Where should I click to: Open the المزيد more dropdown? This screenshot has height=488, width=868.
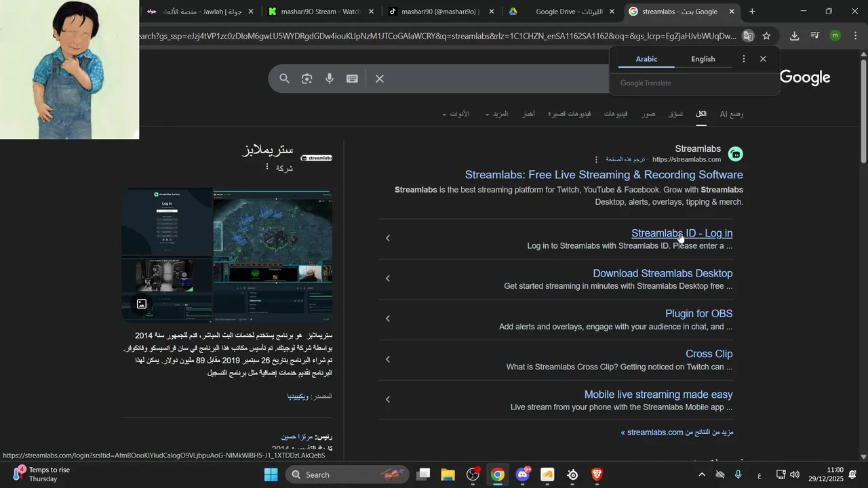click(497, 114)
